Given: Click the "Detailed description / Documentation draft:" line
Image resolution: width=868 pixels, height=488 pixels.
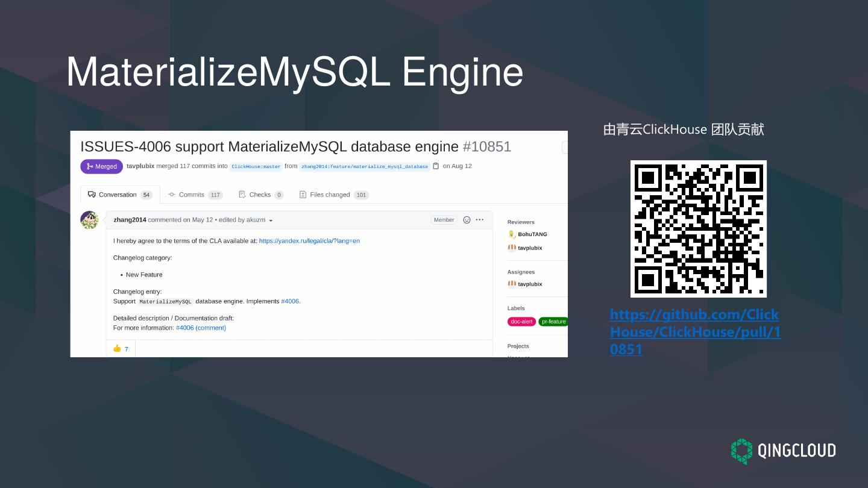Looking at the screenshot, I should click(x=174, y=318).
